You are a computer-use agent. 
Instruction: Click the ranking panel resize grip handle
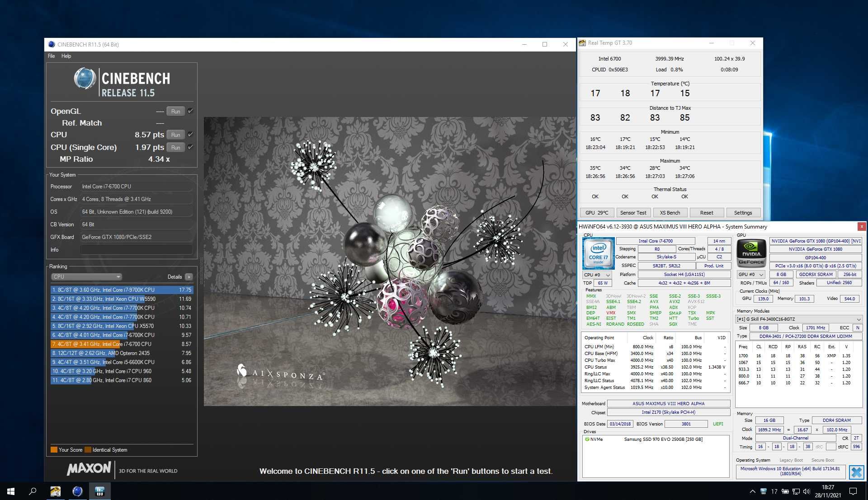pyautogui.click(x=201, y=270)
